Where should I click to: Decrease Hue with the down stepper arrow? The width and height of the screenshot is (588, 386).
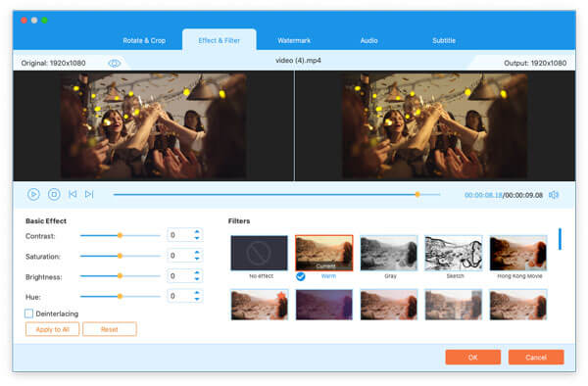click(x=197, y=299)
